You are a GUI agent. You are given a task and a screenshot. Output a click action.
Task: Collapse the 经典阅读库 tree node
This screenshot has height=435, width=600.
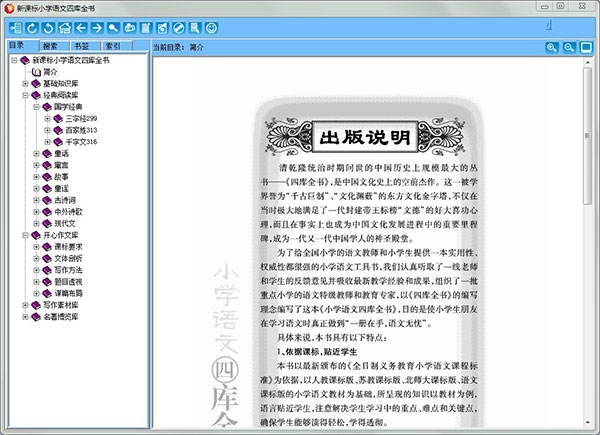point(25,95)
